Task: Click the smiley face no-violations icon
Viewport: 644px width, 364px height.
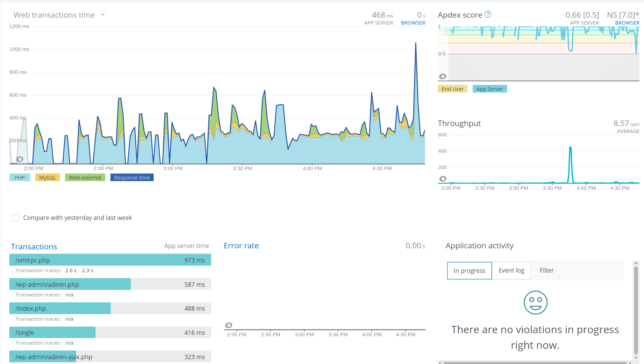Action: pyautogui.click(x=535, y=302)
